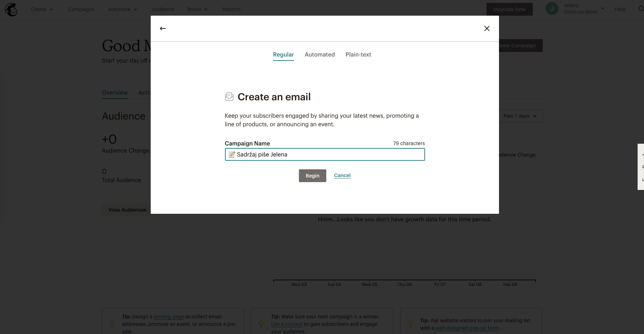
Task: Click the Campaign Name label
Action: click(247, 143)
